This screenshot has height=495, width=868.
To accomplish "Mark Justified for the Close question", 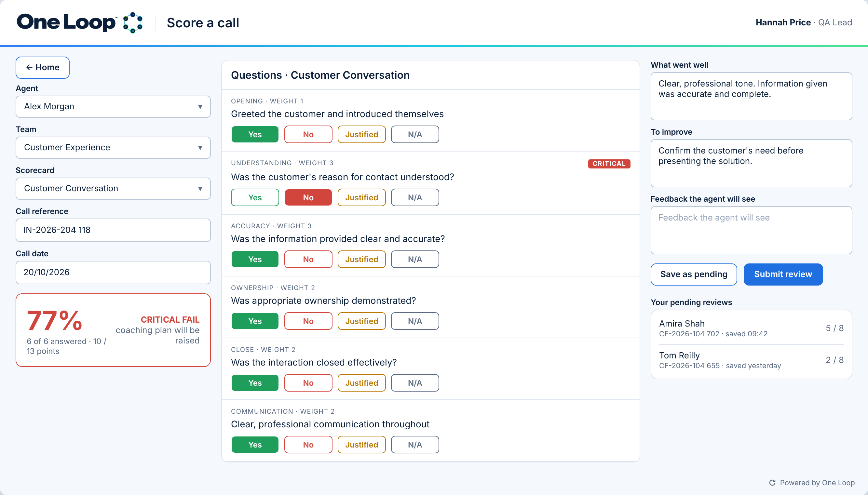I will tap(362, 383).
